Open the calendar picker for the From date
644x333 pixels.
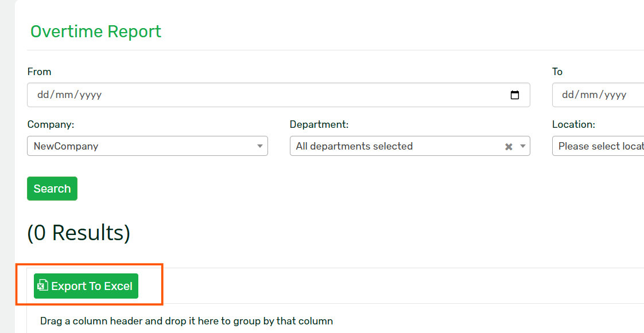click(515, 95)
